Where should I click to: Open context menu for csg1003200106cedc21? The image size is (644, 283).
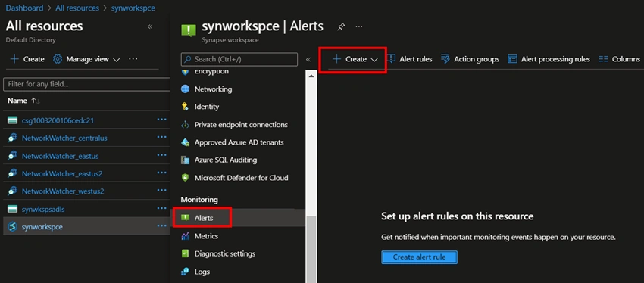click(x=162, y=120)
